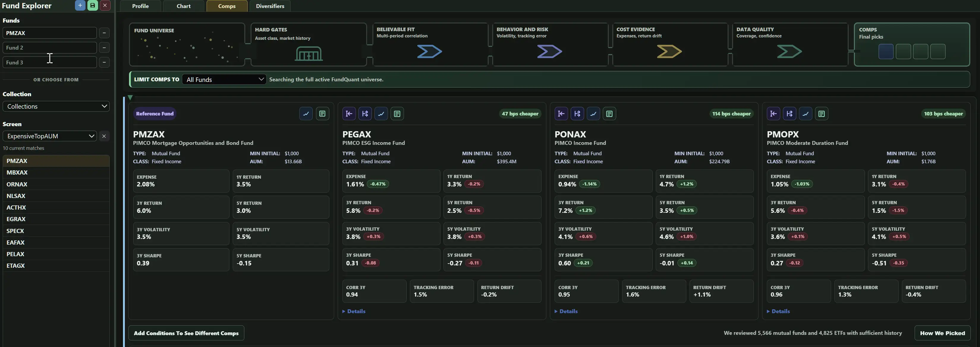Click the Data Quality green arrow icon
Image resolution: width=980 pixels, height=347 pixels.
point(789,51)
